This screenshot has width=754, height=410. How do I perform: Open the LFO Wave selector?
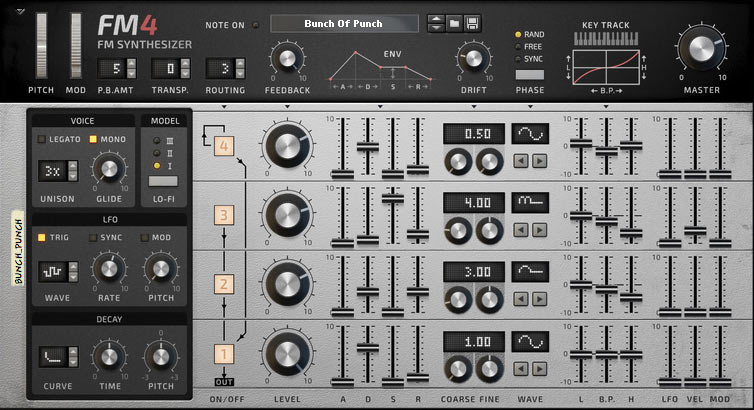point(52,271)
